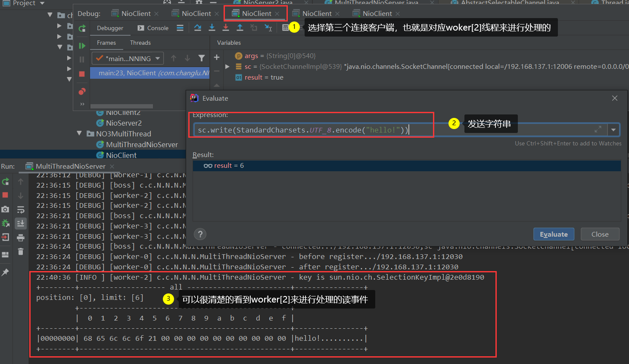Toggle the frames filter funnel icon
Image resolution: width=629 pixels, height=364 pixels.
(201, 58)
